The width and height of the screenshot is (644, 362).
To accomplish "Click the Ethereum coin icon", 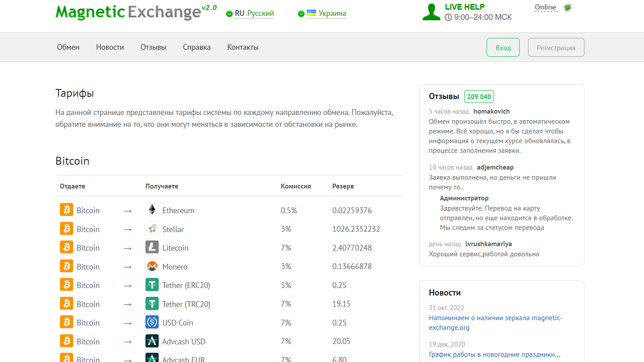I will 152,210.
